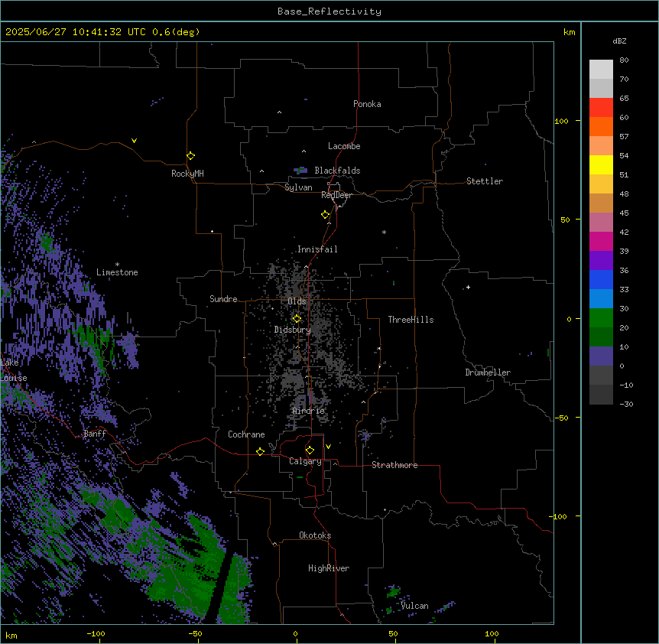Click the 42 dBZ magenta swatch
The image size is (659, 644).
click(x=601, y=241)
